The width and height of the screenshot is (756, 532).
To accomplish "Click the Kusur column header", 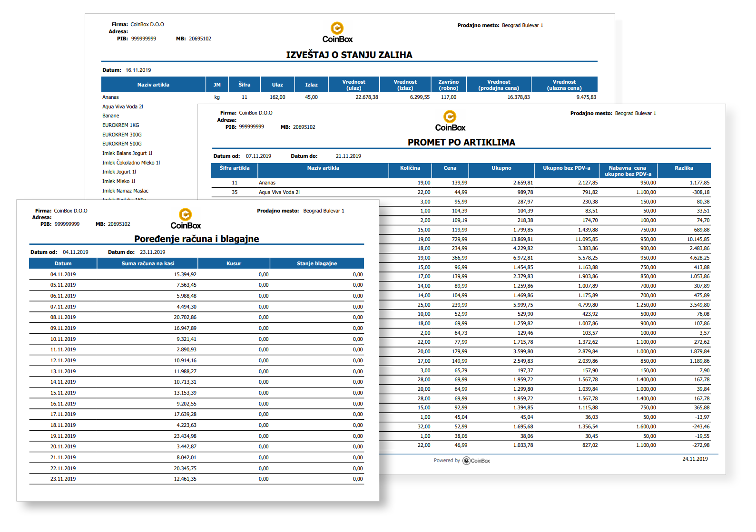I will click(x=234, y=263).
